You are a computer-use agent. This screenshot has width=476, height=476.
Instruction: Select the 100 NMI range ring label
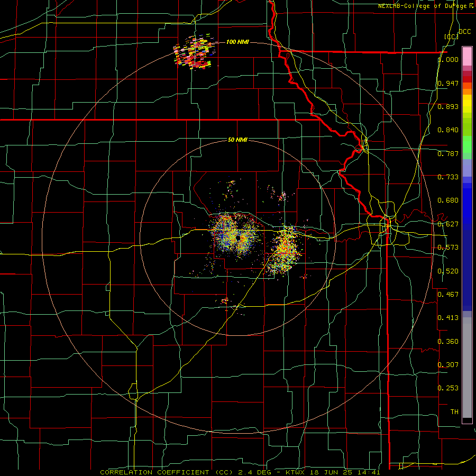click(237, 42)
